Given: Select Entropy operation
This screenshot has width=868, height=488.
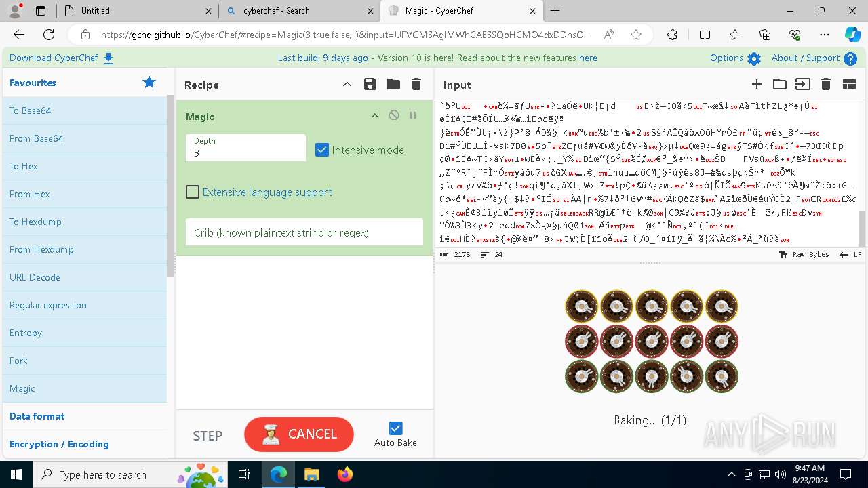Looking at the screenshot, I should point(84,333).
